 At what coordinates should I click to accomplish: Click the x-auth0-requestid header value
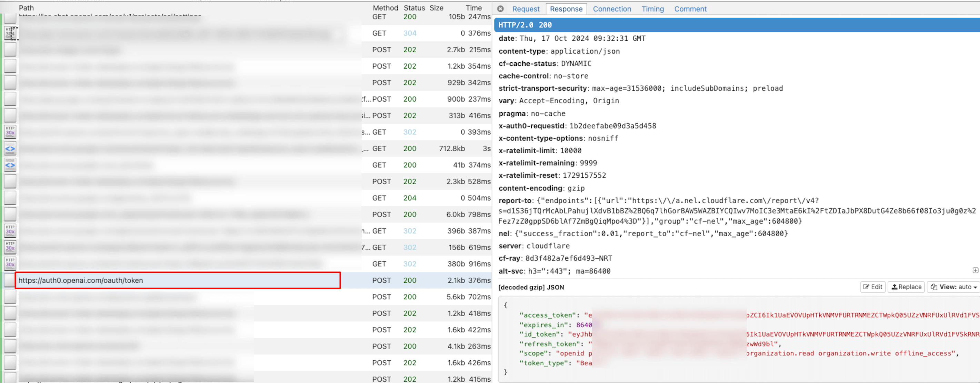[x=612, y=126]
